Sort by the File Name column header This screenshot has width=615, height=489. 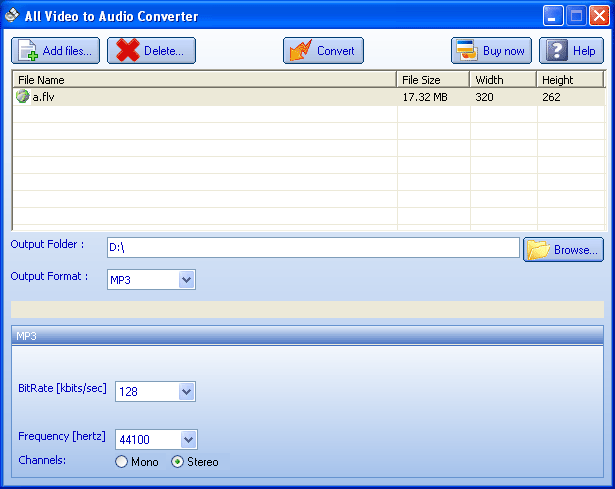[x=204, y=80]
